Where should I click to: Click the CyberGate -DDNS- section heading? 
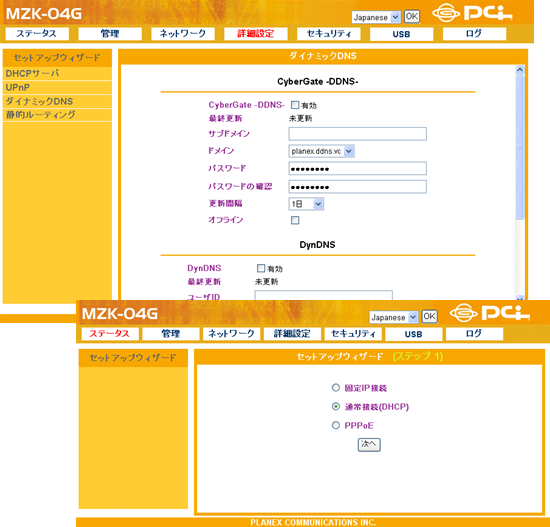[317, 81]
